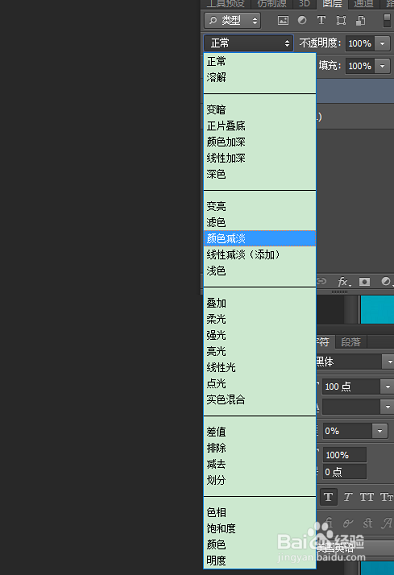Select highlighted 颜色减淡 blend mode
The height and width of the screenshot is (575, 394).
tap(260, 238)
